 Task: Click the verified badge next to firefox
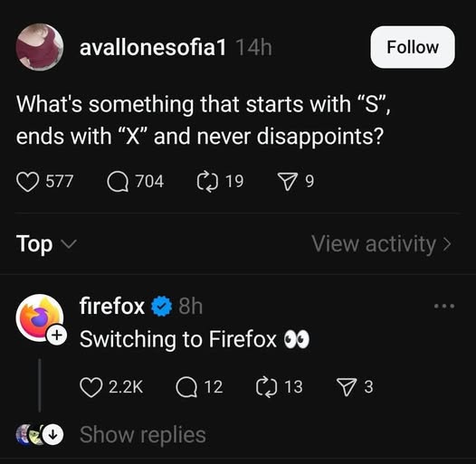pos(162,307)
